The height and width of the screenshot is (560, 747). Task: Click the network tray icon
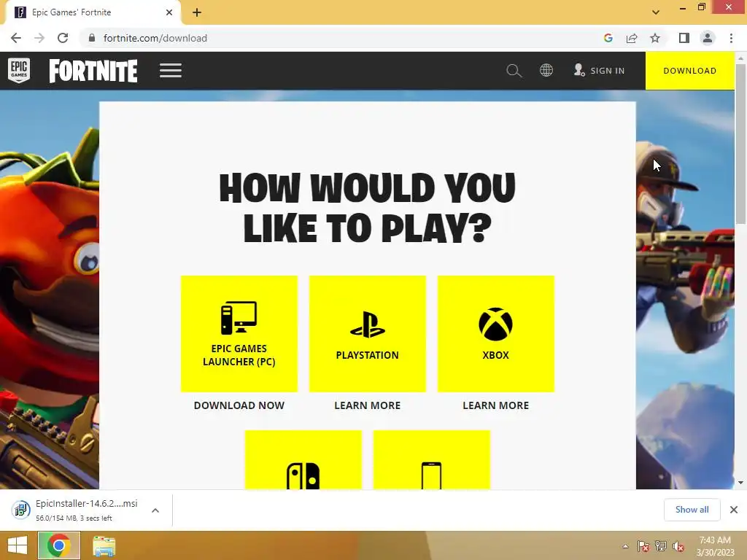(661, 546)
